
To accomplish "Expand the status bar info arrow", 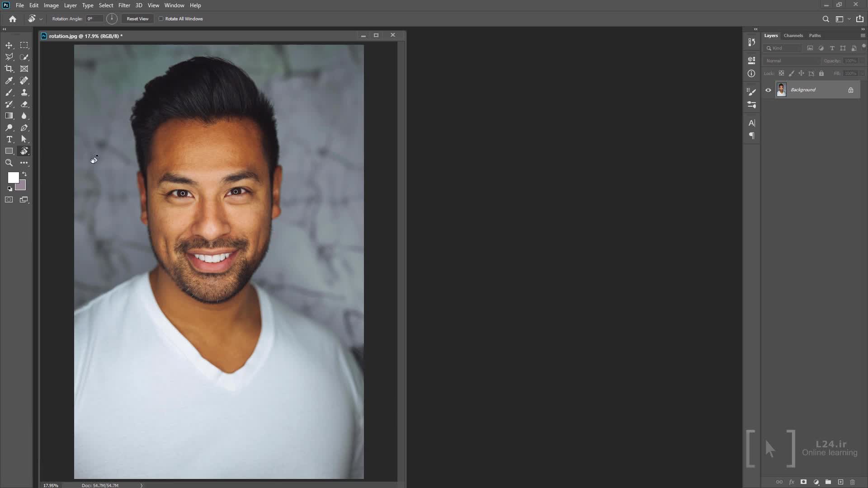I will [142, 485].
